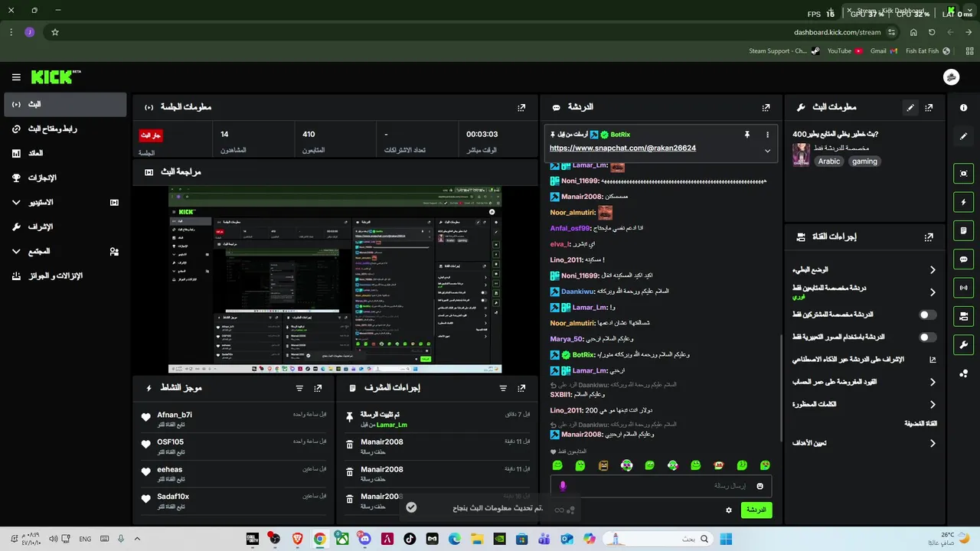The height and width of the screenshot is (551, 980).
Task: Pop out the session info panel
Action: (x=521, y=108)
